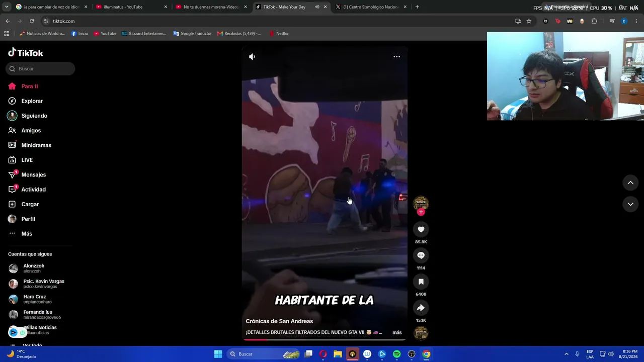Screen dimensions: 644x362
Task: Open the Amigos section
Action: 25,131
